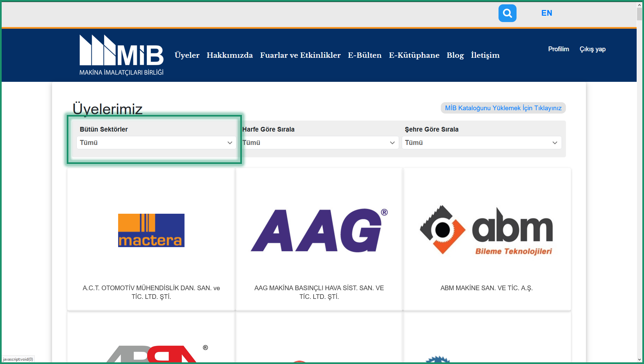The width and height of the screenshot is (644, 364).
Task: Click MİB Kataloğunu Yüklemek İçin Tıklayınız
Action: tap(503, 108)
